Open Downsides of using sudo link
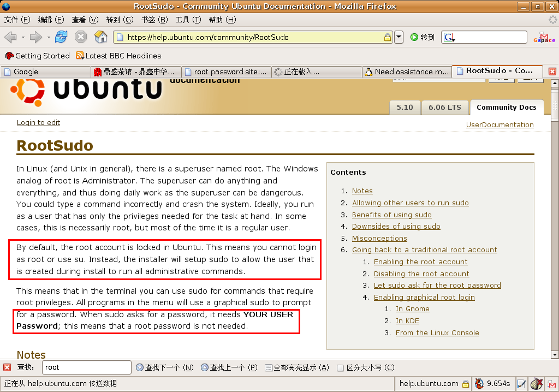The width and height of the screenshot is (559, 392). (396, 226)
